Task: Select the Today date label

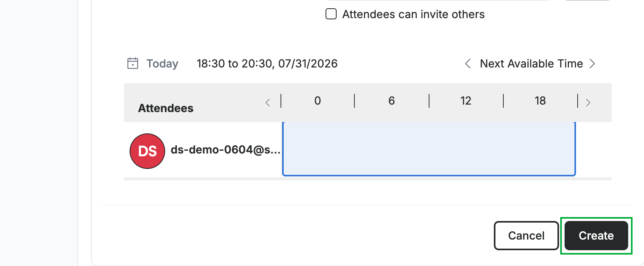Action: [162, 64]
